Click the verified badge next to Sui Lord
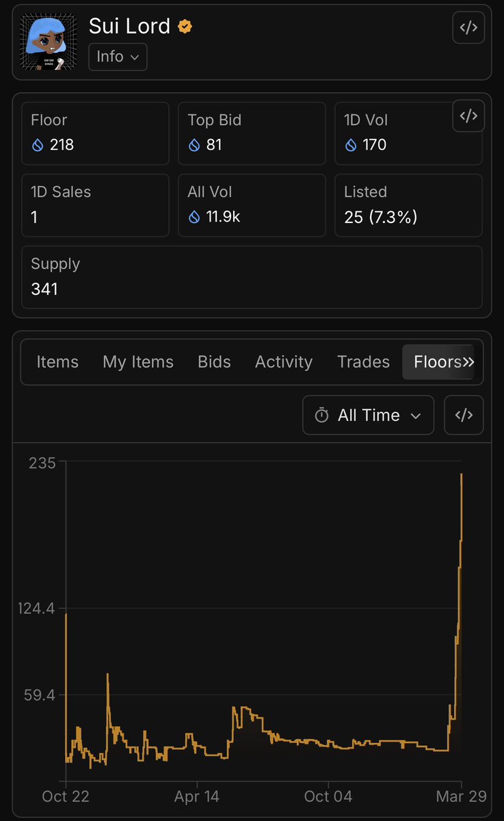 coord(185,27)
